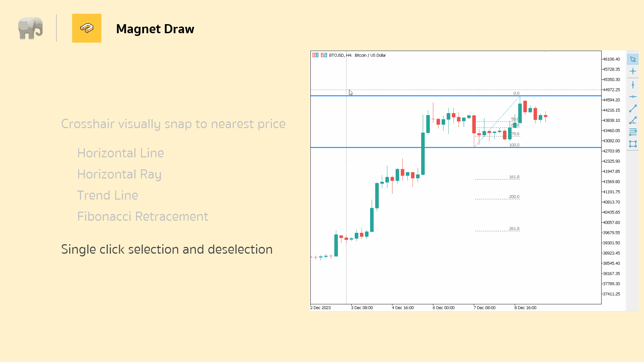Screen dimensions: 644x362
Task: Click the 'Trend Line' text
Action: (x=107, y=195)
